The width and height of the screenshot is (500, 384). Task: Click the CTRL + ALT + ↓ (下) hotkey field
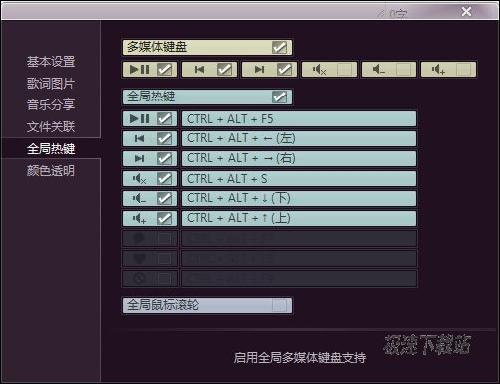[299, 199]
